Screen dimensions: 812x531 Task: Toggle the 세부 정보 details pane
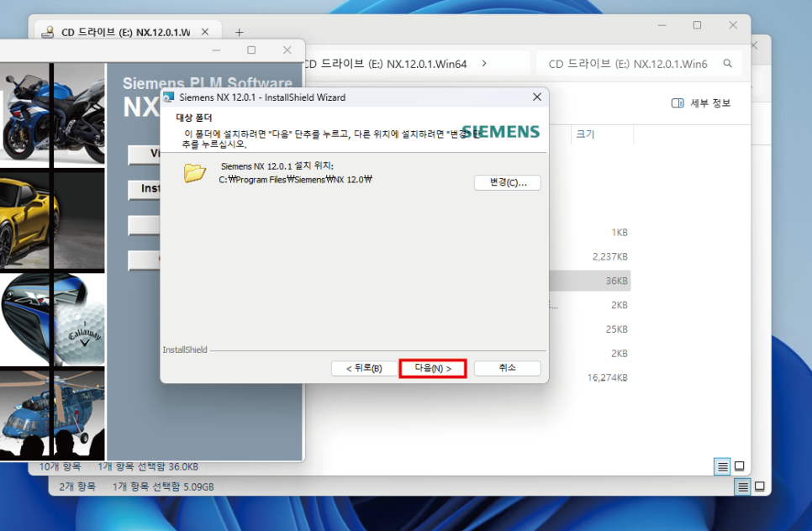(x=701, y=103)
